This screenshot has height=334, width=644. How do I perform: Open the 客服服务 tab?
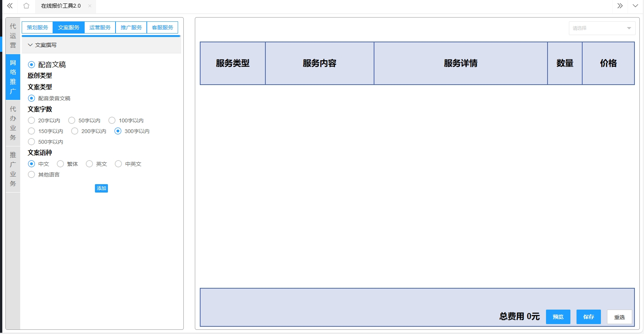tap(162, 27)
